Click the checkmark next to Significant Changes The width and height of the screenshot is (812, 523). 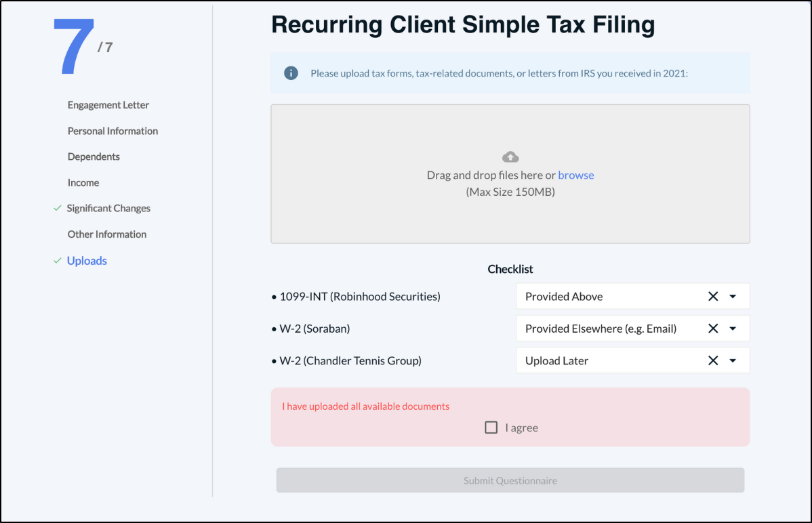[58, 209]
